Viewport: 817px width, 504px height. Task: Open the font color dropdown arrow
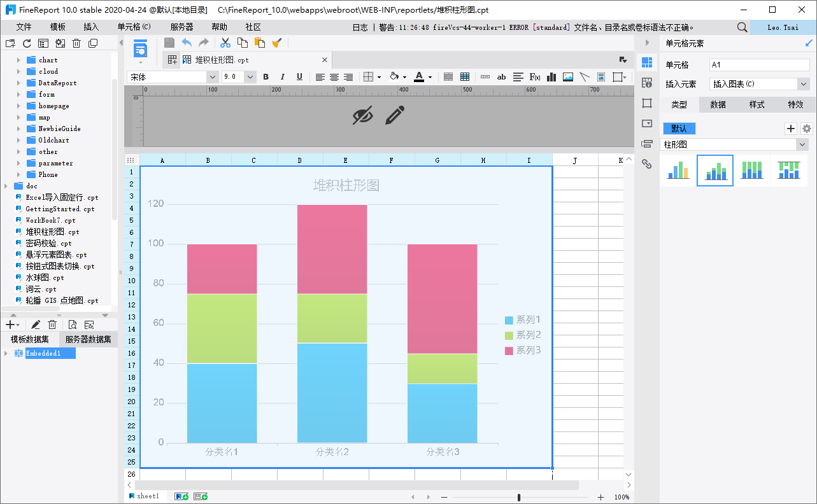(430, 77)
